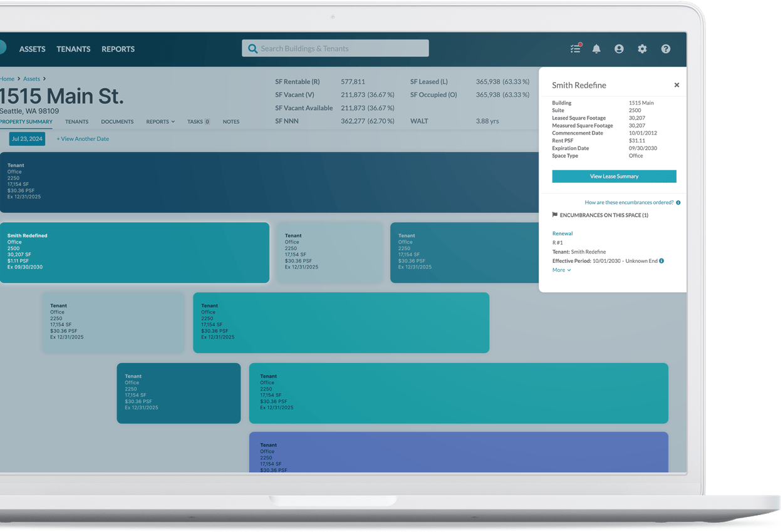Open the task checklist icon in header
Image resolution: width=783 pixels, height=532 pixels.
pyautogui.click(x=575, y=49)
